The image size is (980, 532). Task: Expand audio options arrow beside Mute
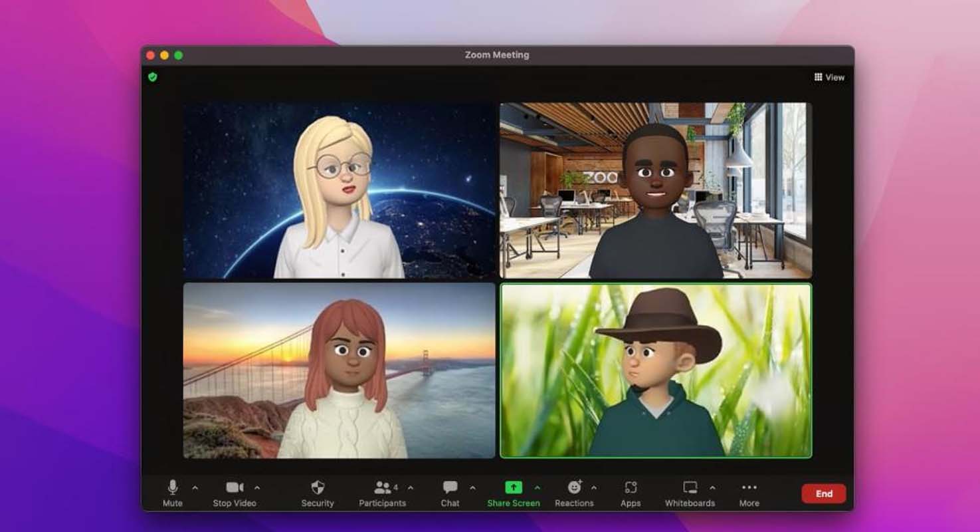(x=195, y=488)
